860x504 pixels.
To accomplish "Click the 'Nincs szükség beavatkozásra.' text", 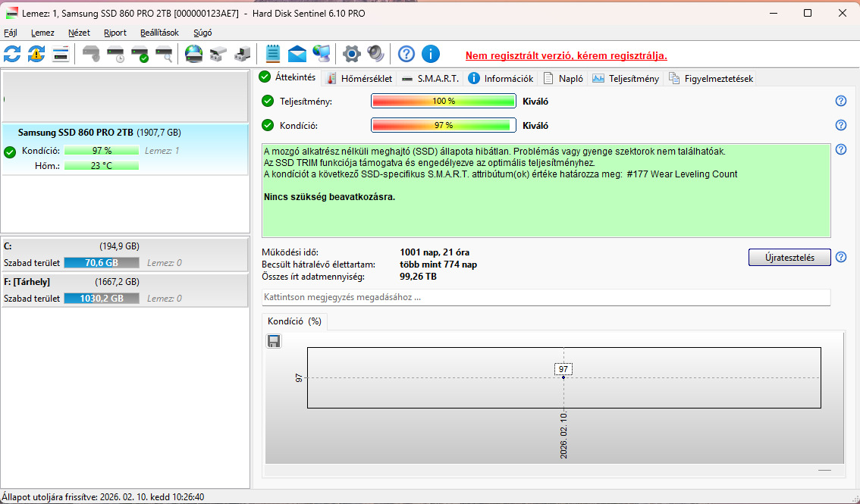I will [329, 196].
